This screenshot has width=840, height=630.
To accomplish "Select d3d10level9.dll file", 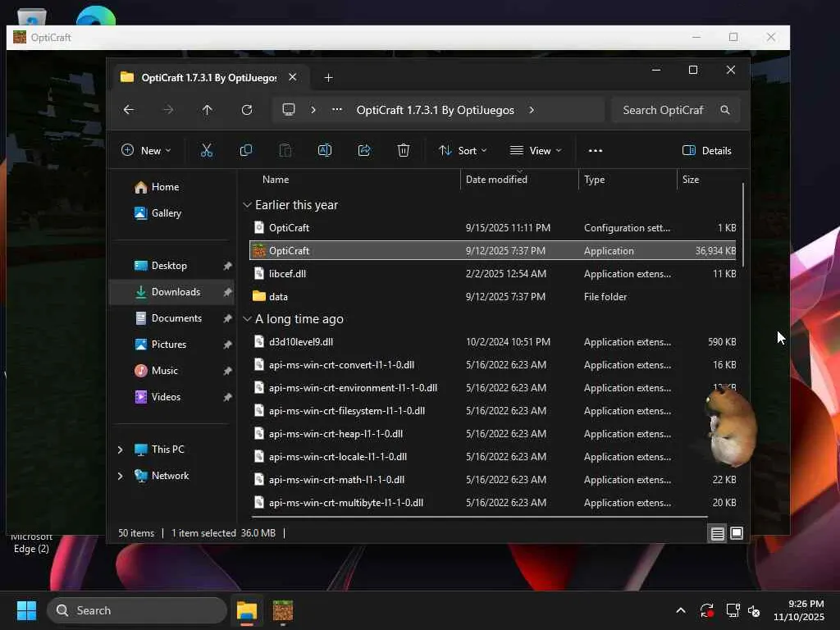I will pos(493,342).
